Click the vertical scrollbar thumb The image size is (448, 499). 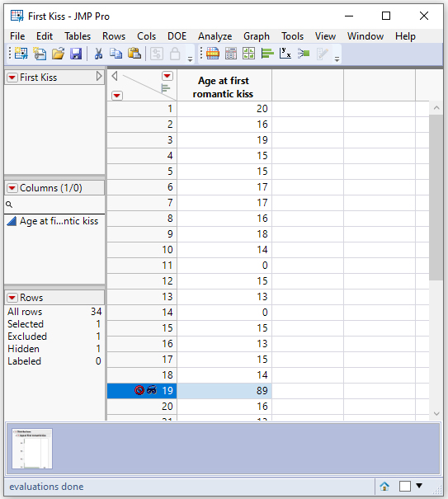[436, 197]
